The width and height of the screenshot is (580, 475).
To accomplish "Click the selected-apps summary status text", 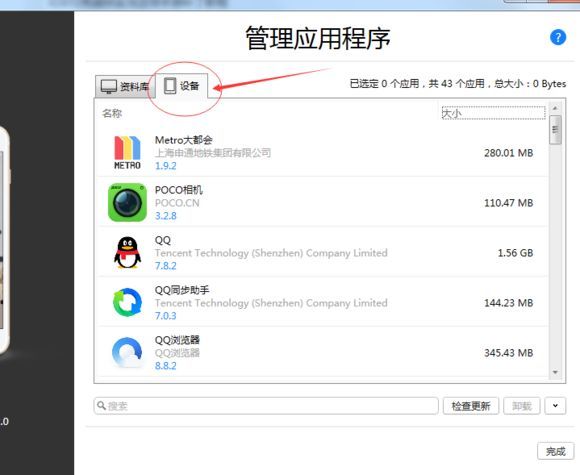I will point(458,84).
